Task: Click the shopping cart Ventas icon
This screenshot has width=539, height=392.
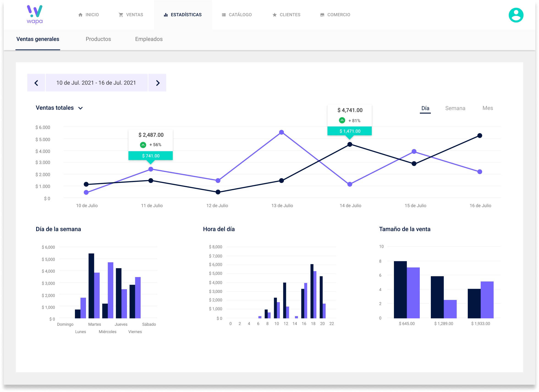Action: coord(121,15)
